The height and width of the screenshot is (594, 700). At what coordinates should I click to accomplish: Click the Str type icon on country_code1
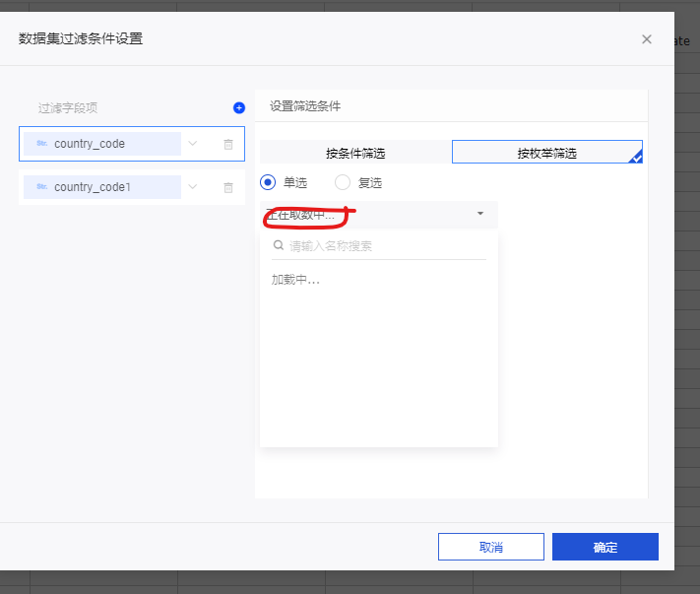[x=42, y=187]
